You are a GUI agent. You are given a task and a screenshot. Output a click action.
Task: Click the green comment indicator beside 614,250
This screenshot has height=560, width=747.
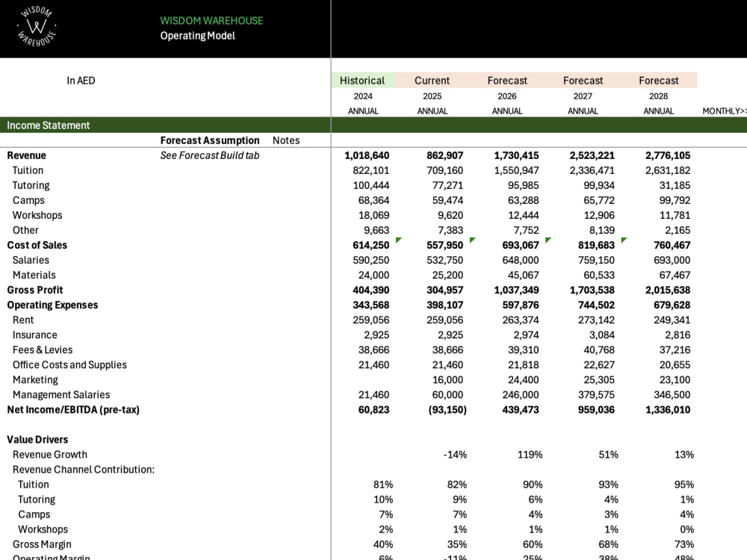click(398, 240)
